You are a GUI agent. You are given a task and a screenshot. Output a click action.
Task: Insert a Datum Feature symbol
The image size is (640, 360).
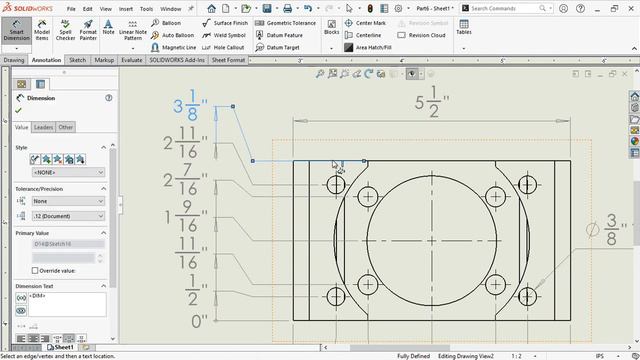(279, 36)
